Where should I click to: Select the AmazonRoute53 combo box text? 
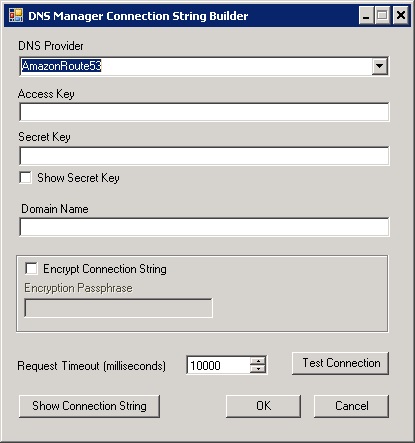pyautogui.click(x=61, y=66)
